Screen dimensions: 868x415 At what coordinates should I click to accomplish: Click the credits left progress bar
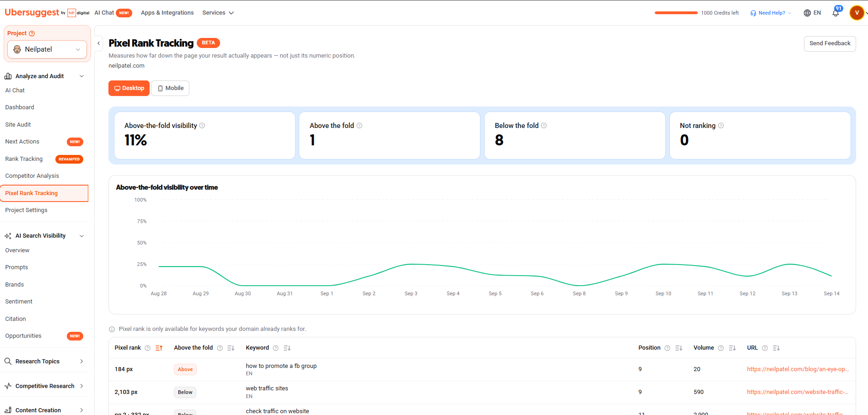(676, 13)
